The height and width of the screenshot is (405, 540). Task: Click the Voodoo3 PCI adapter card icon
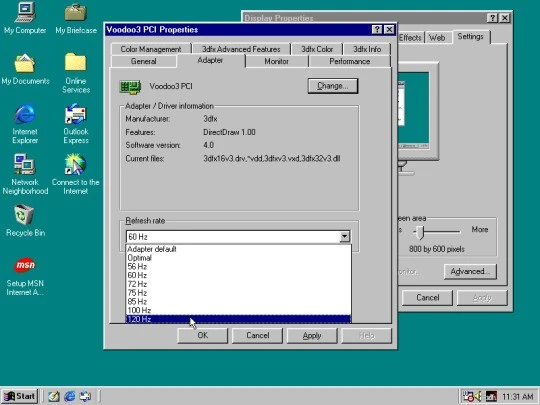point(130,87)
